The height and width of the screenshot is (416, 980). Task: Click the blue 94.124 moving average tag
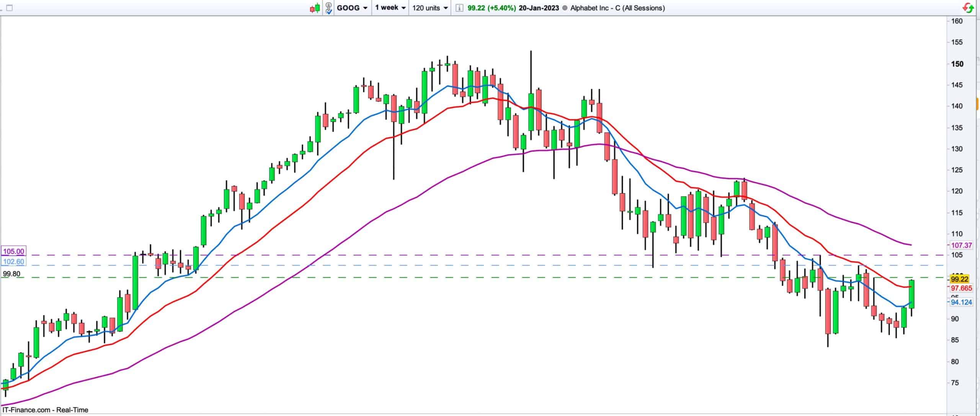(962, 302)
